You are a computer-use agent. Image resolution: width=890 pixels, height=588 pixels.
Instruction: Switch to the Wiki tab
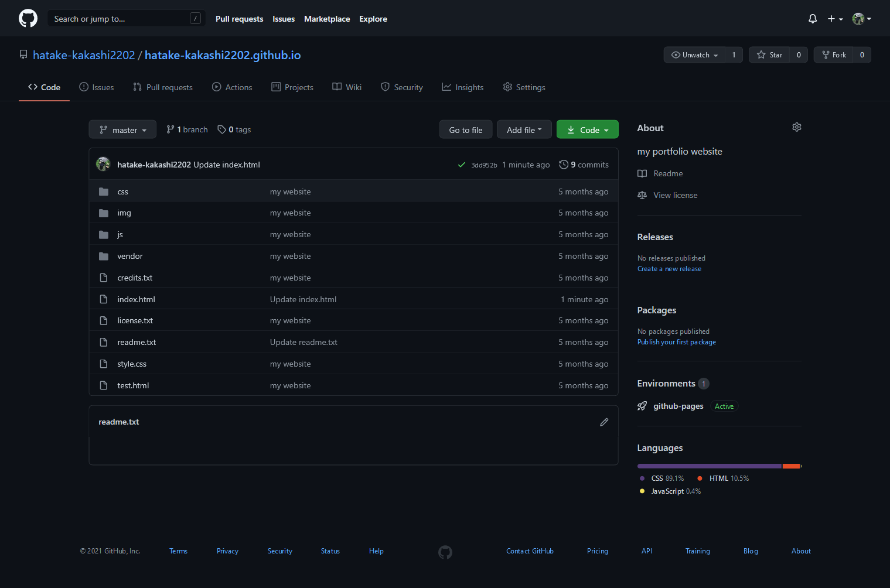pos(347,87)
